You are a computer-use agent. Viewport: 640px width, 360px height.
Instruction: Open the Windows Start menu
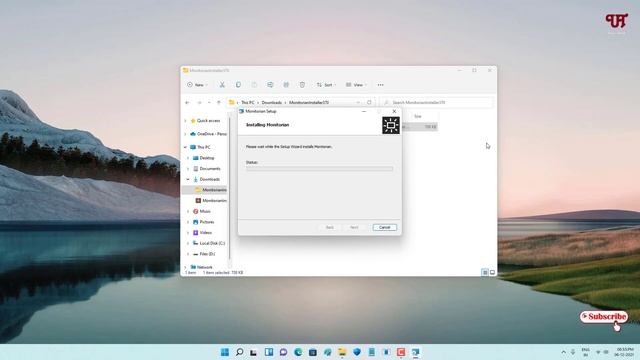click(224, 352)
